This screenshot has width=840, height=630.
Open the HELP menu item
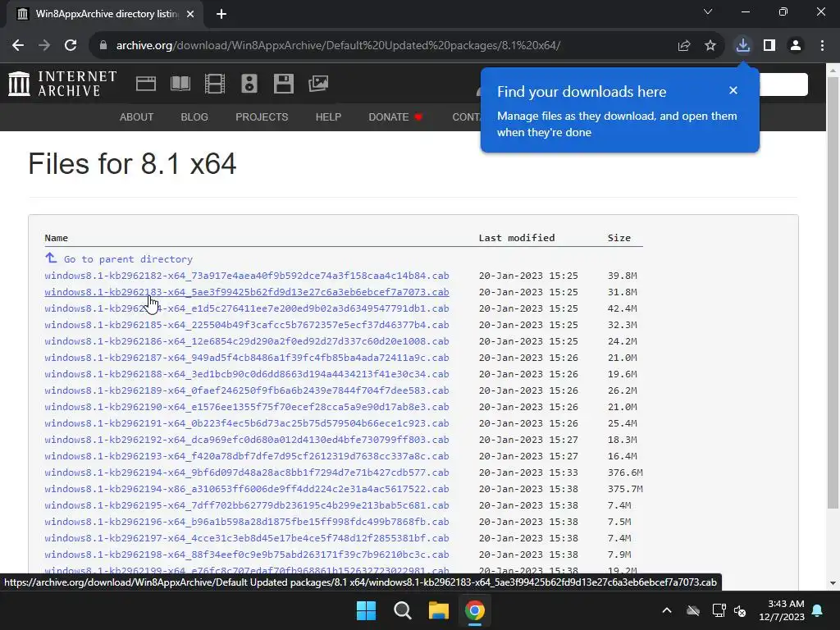328,116
